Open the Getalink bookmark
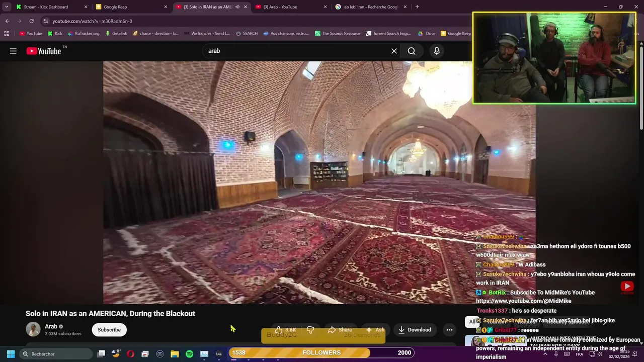 [116, 34]
